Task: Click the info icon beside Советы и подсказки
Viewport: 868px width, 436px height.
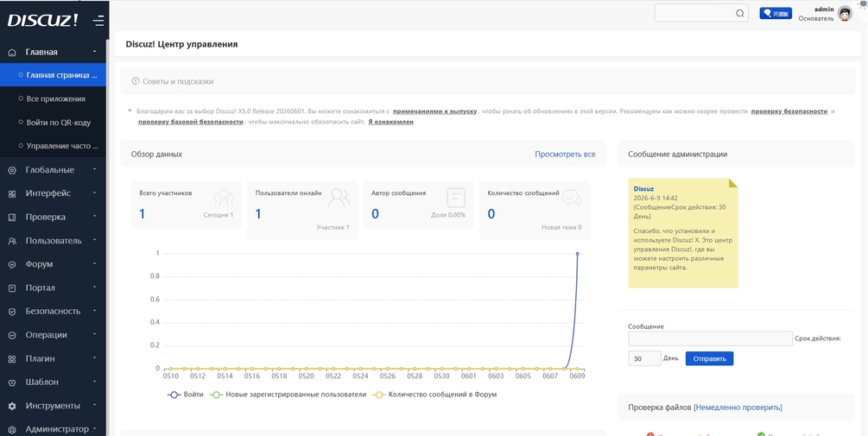Action: pos(135,81)
